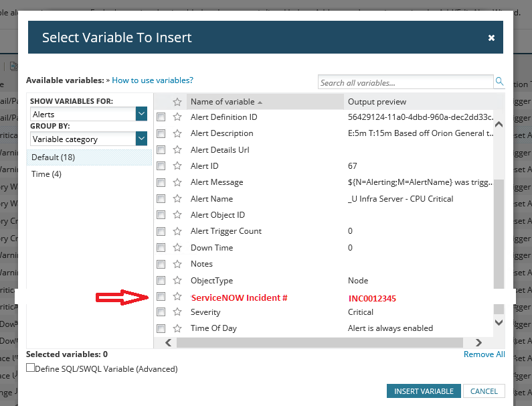
Task: Click the CANCEL button
Action: click(484, 391)
